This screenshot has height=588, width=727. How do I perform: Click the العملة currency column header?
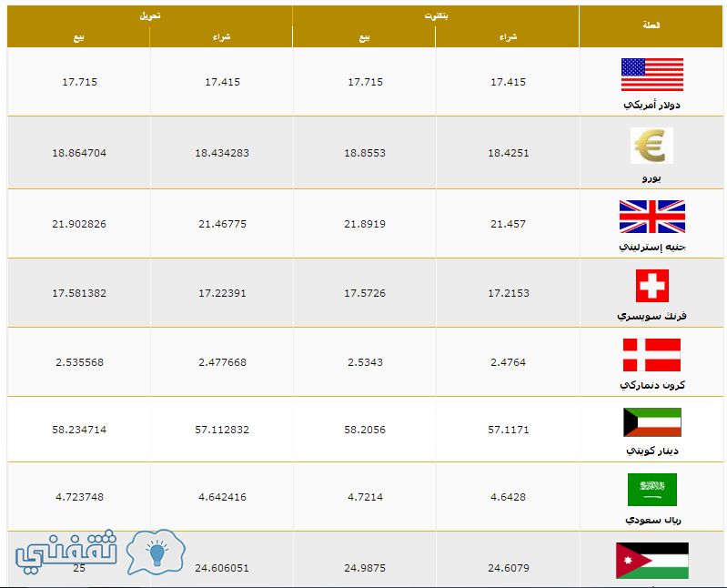(x=651, y=25)
